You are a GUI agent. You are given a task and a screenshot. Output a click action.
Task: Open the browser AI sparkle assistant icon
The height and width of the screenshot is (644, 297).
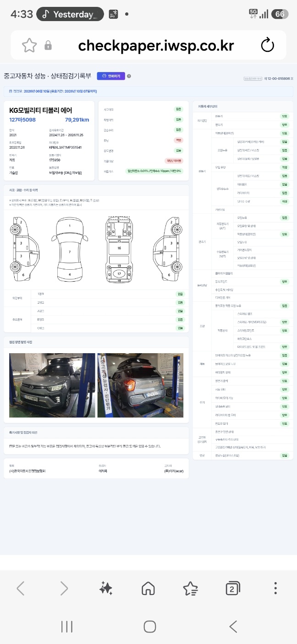tap(106, 588)
